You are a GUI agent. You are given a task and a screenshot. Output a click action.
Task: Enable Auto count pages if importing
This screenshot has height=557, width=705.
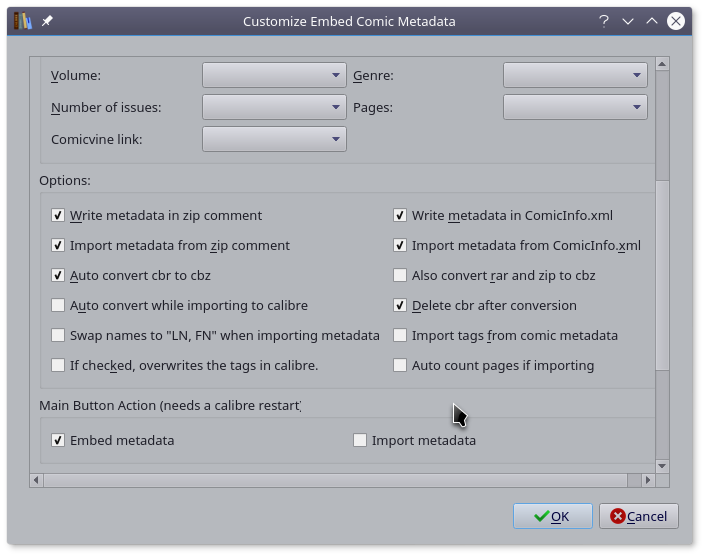(x=400, y=365)
